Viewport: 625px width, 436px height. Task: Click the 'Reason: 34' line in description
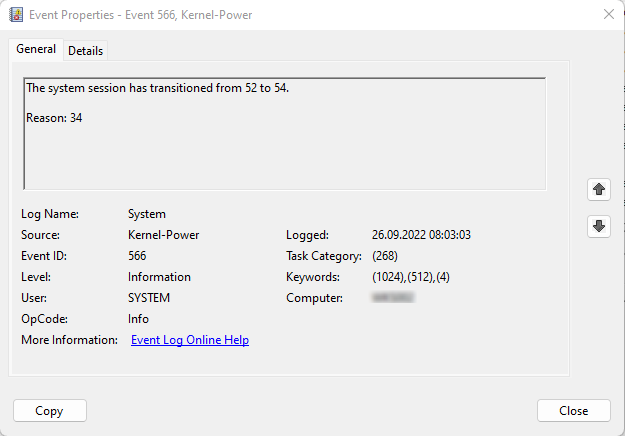tap(54, 119)
